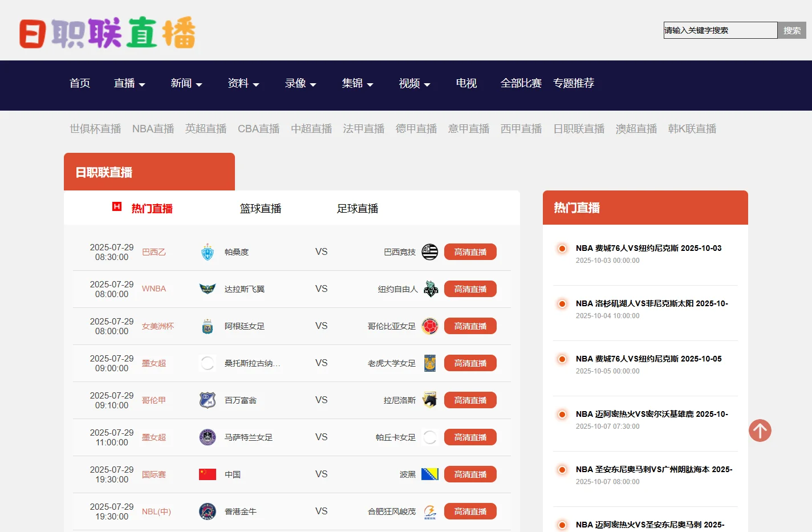Click the 百万富翁 team crest
The height and width of the screenshot is (532, 812).
(208, 400)
